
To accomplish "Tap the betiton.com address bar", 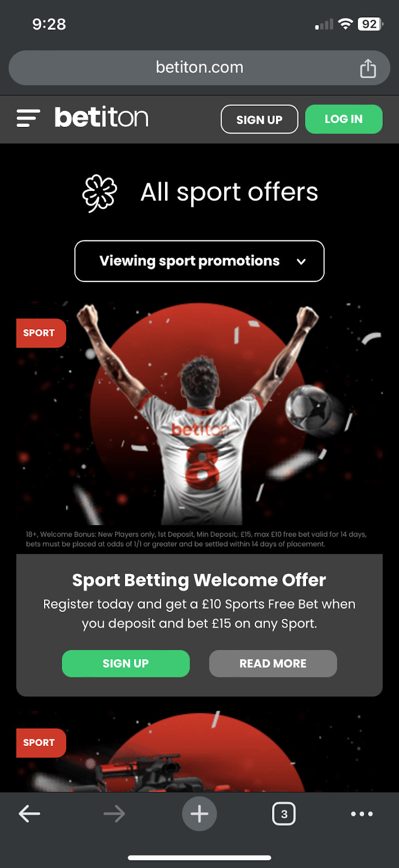I will click(x=199, y=68).
